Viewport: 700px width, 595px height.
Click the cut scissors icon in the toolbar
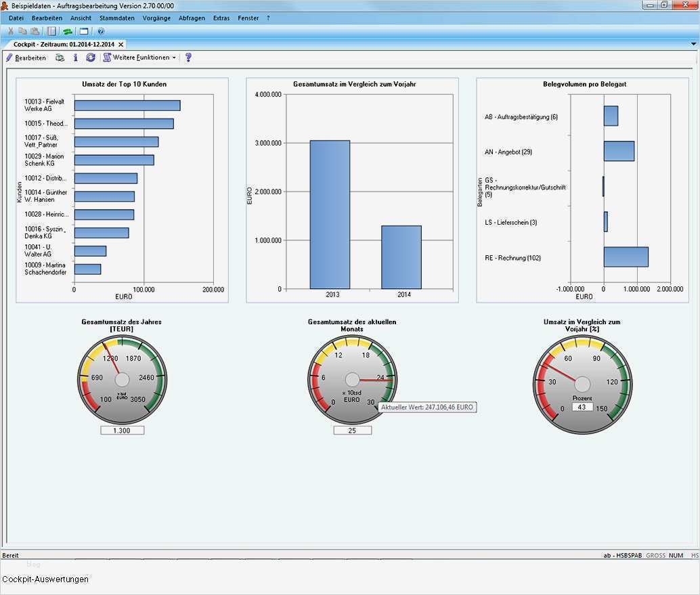(11, 31)
